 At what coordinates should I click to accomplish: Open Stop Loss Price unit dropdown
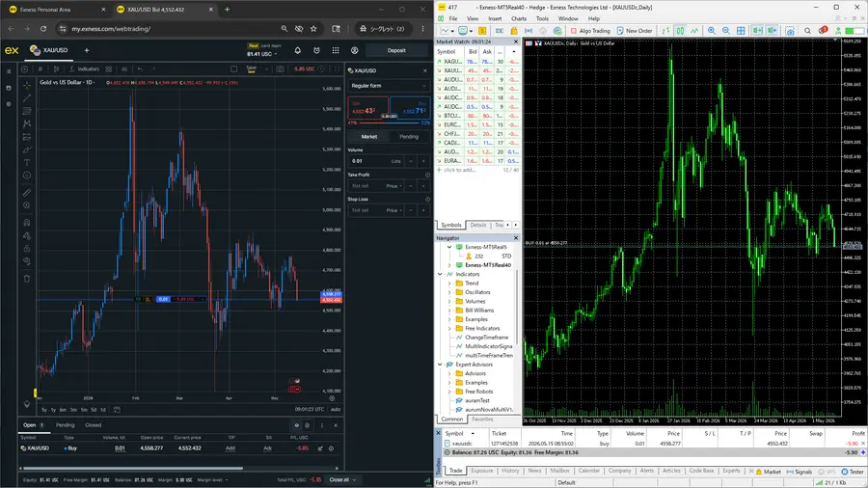tap(394, 210)
